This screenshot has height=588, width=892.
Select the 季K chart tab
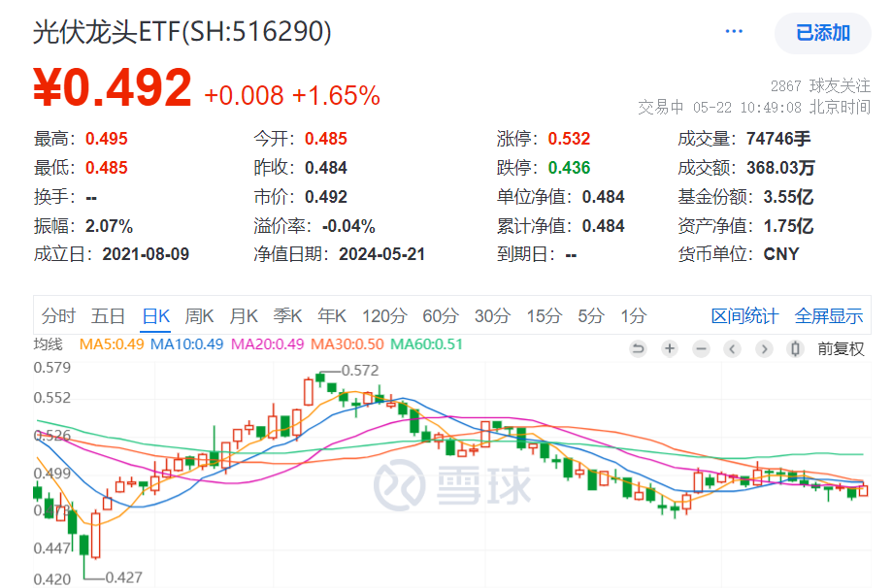287,315
